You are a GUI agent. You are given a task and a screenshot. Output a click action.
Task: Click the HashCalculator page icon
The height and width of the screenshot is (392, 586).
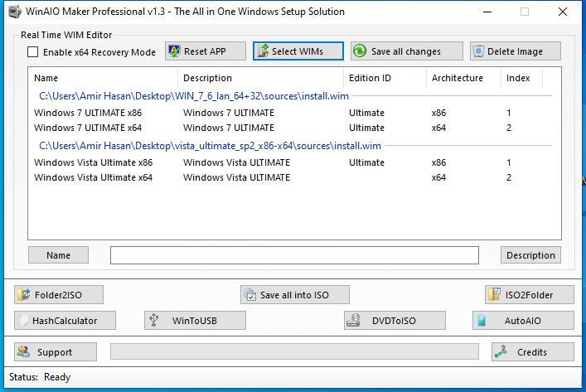tap(23, 320)
